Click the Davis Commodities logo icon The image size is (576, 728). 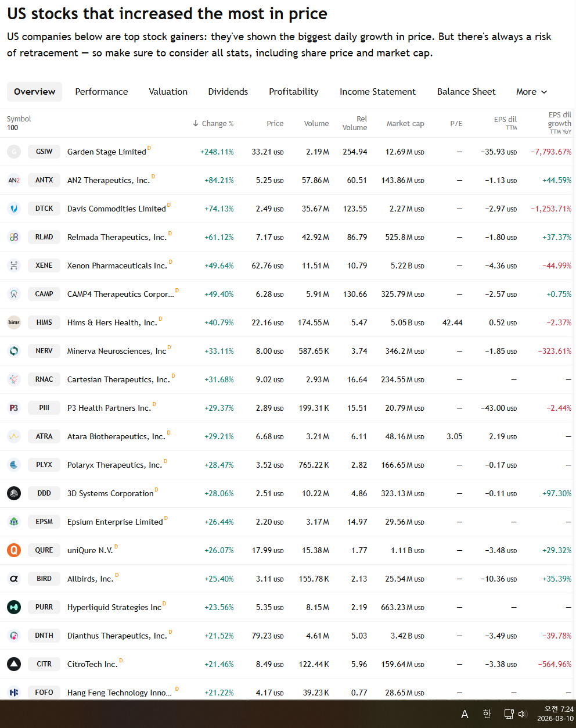(x=14, y=209)
